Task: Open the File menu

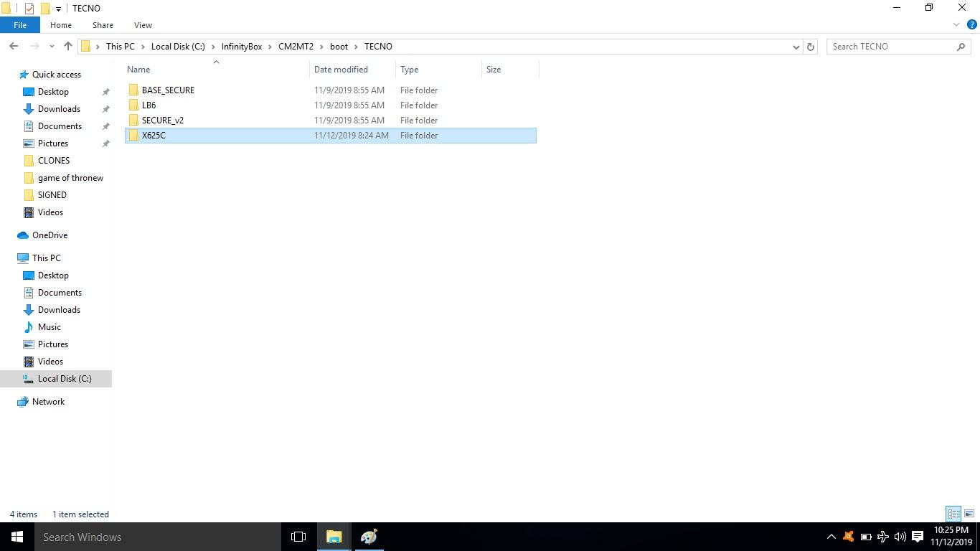Action: tap(20, 25)
